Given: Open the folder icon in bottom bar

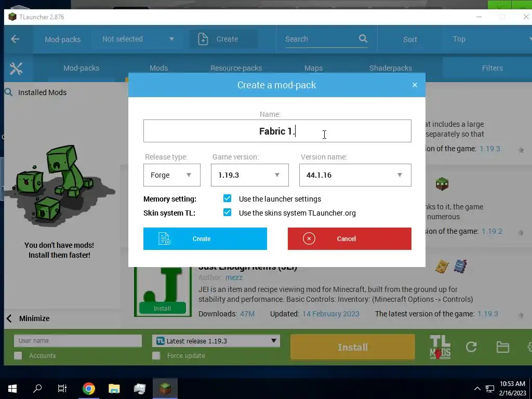Looking at the screenshot, I should 502,347.
